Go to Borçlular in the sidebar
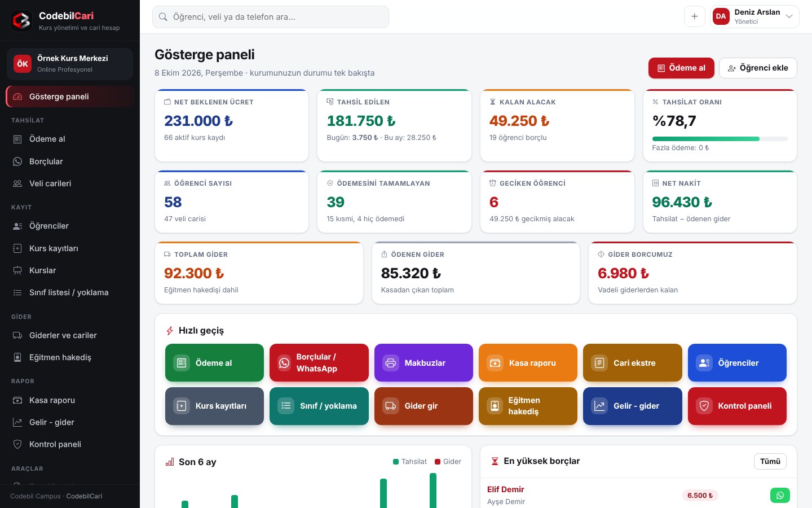 [70, 161]
